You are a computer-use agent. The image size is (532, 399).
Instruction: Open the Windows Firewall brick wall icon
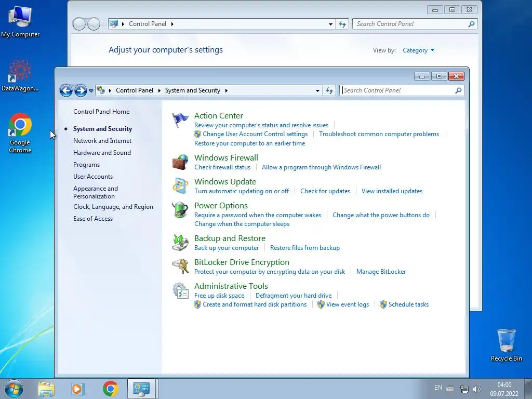pyautogui.click(x=180, y=162)
